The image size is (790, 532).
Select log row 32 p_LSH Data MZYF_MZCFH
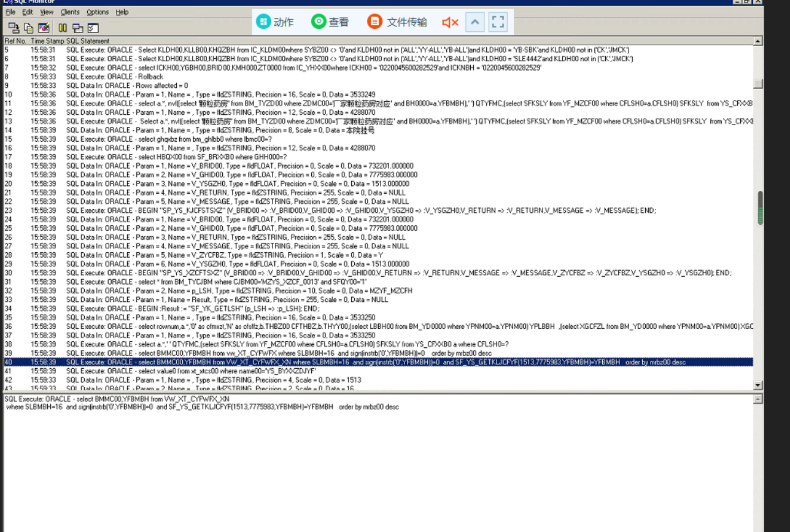[378, 291]
